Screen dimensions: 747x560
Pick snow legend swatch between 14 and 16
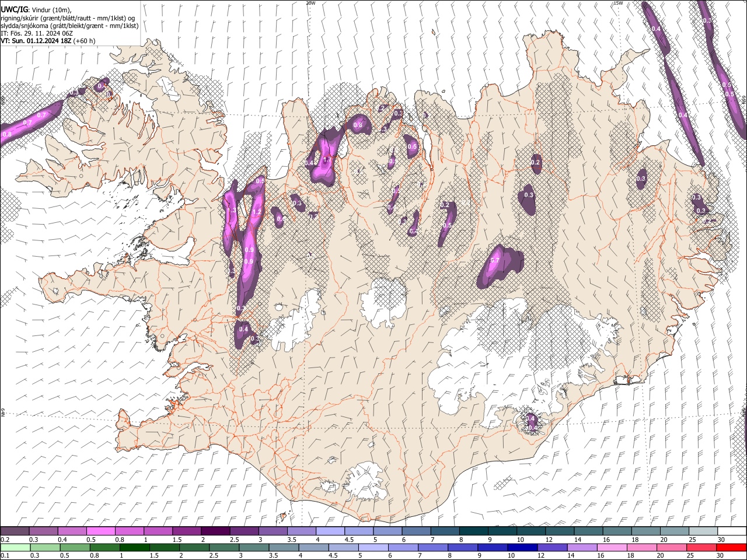click(x=588, y=531)
